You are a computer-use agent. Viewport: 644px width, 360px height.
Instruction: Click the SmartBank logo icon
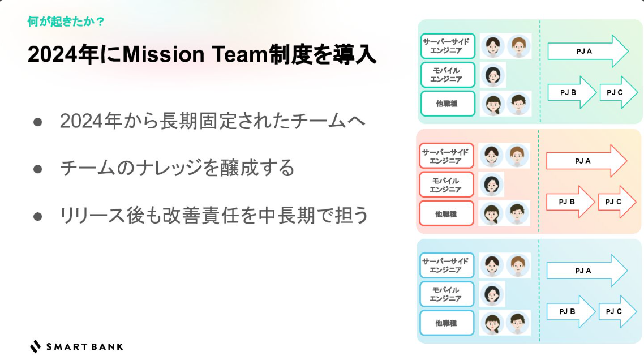(x=36, y=346)
